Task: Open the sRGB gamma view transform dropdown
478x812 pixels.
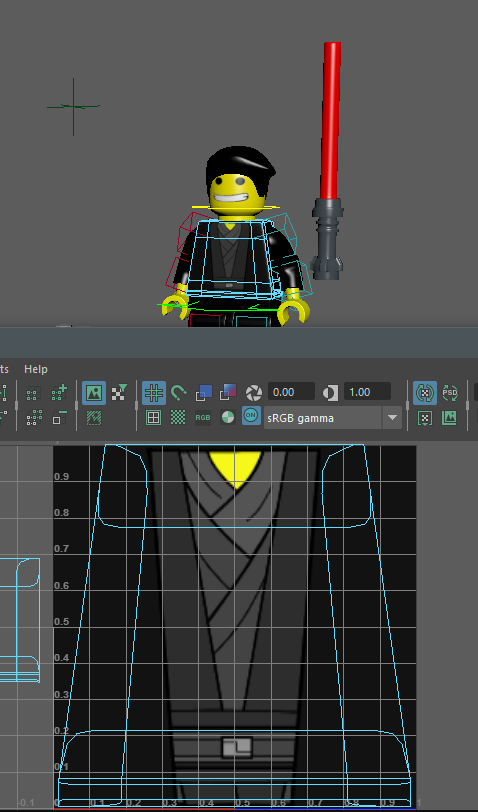Action: (332, 418)
